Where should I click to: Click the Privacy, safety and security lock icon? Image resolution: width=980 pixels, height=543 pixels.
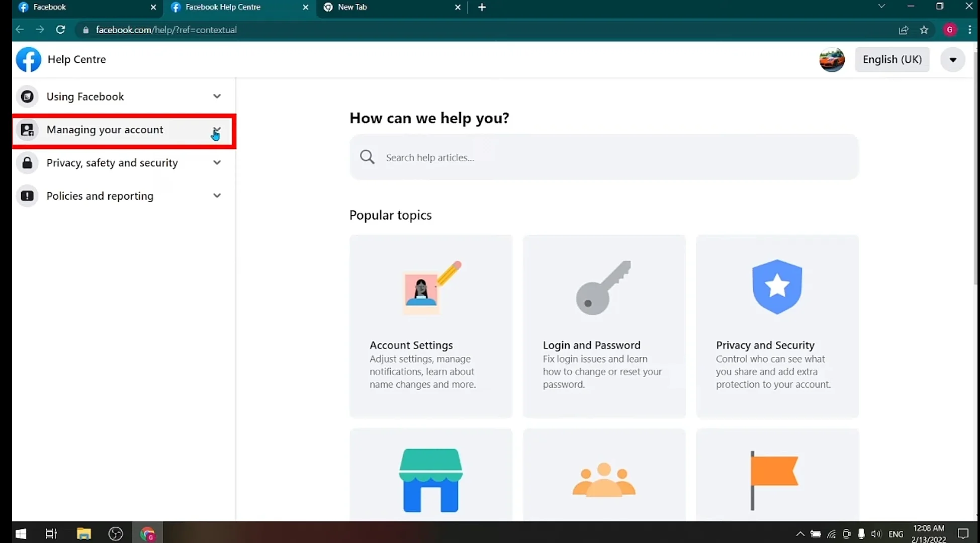[27, 162]
